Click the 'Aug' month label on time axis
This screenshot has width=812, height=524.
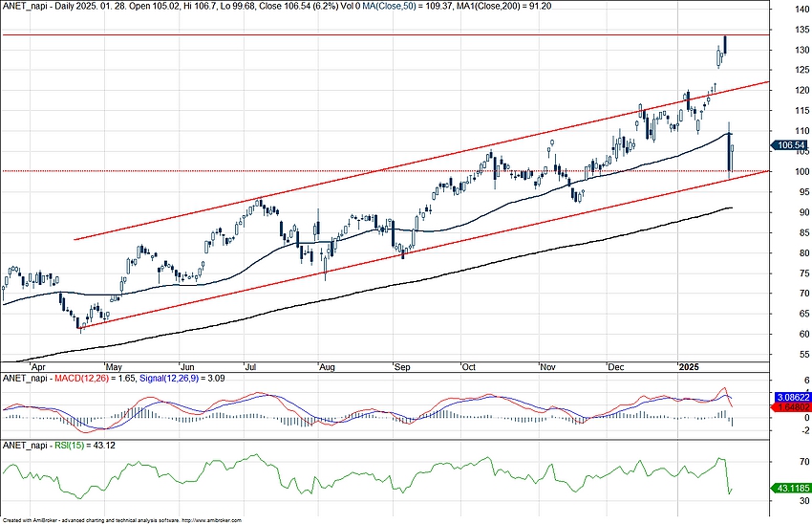point(328,367)
